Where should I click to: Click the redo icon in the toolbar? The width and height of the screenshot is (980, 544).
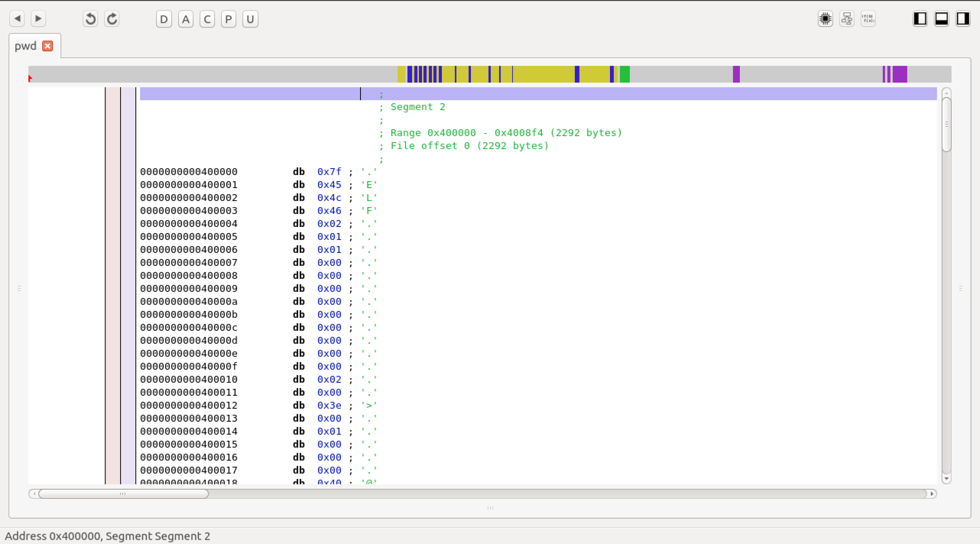[112, 19]
